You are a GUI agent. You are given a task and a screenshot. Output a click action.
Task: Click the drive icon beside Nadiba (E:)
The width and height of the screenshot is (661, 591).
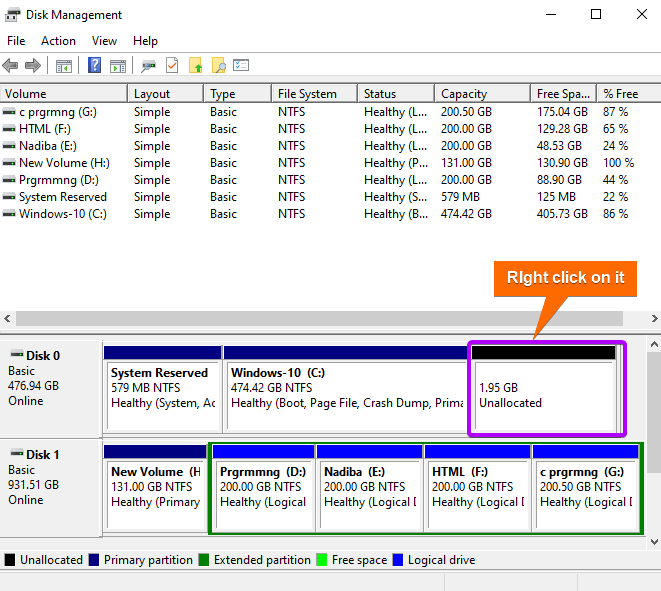tap(9, 146)
